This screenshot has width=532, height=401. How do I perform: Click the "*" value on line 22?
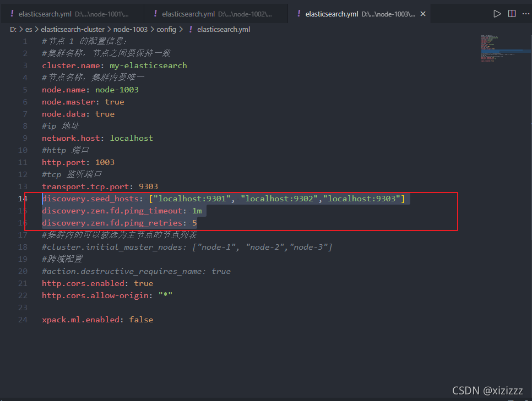pos(165,295)
